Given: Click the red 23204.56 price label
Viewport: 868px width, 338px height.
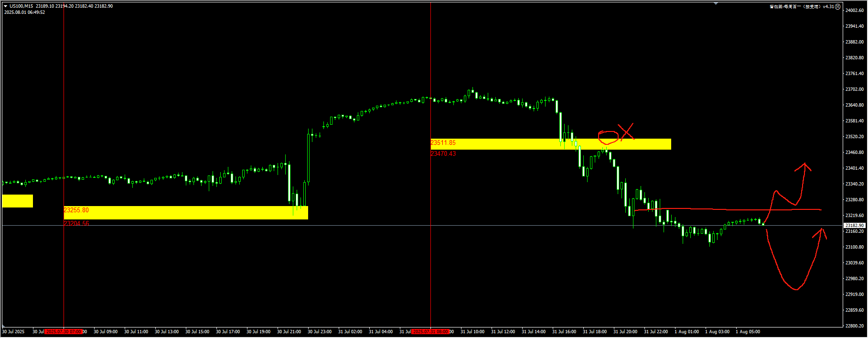Looking at the screenshot, I should coord(76,223).
